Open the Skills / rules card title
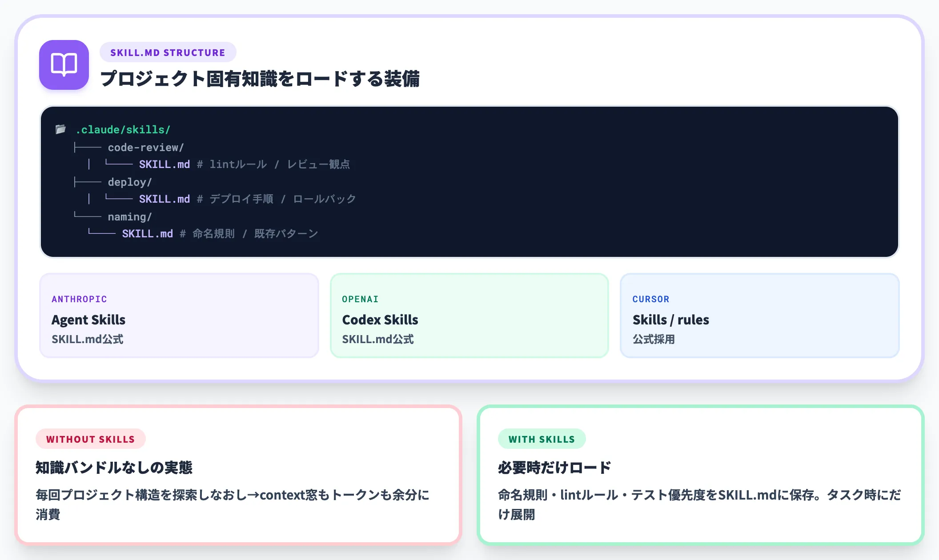 671,320
